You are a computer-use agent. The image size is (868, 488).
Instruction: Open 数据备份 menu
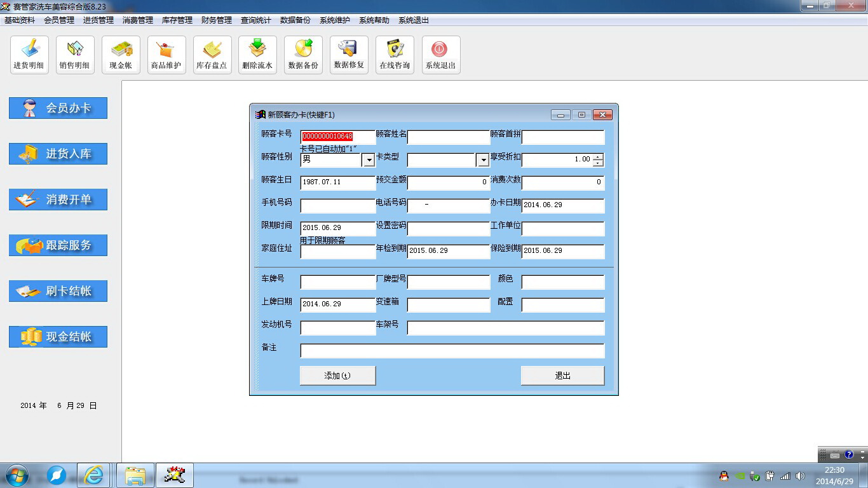pos(295,20)
